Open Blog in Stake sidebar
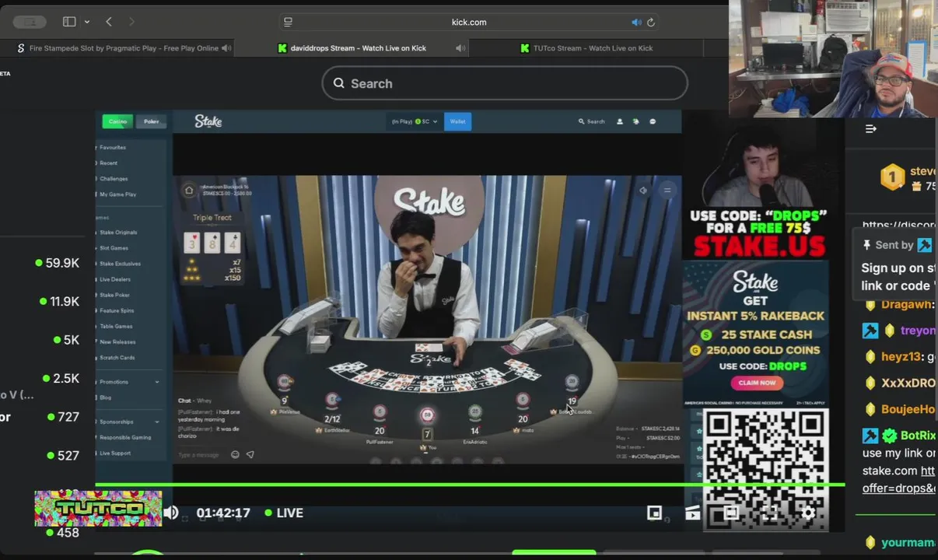Image resolution: width=938 pixels, height=560 pixels. (x=105, y=397)
